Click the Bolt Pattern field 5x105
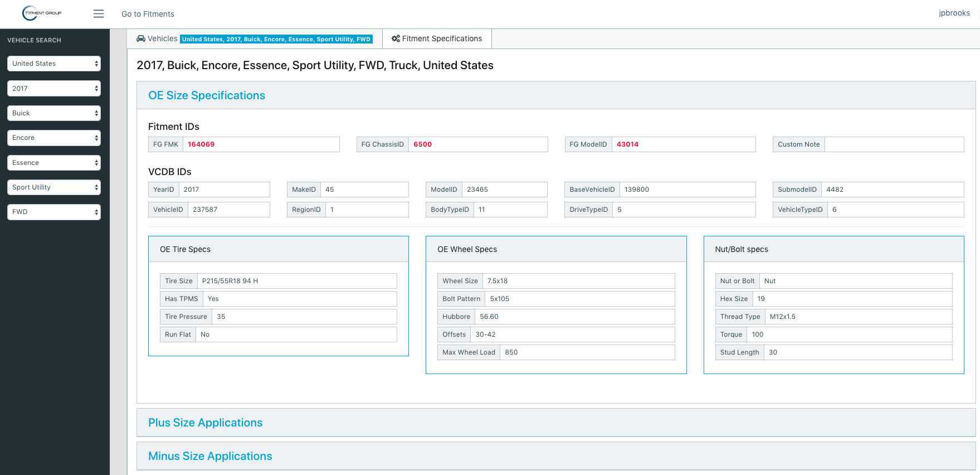980x475 pixels. click(x=580, y=299)
